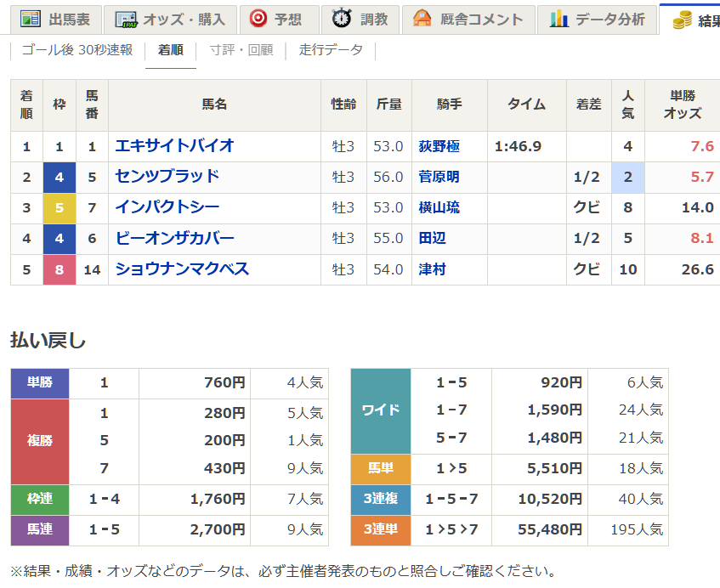Click the 195人気 popularity value
The height and width of the screenshot is (588, 720).
[637, 529]
